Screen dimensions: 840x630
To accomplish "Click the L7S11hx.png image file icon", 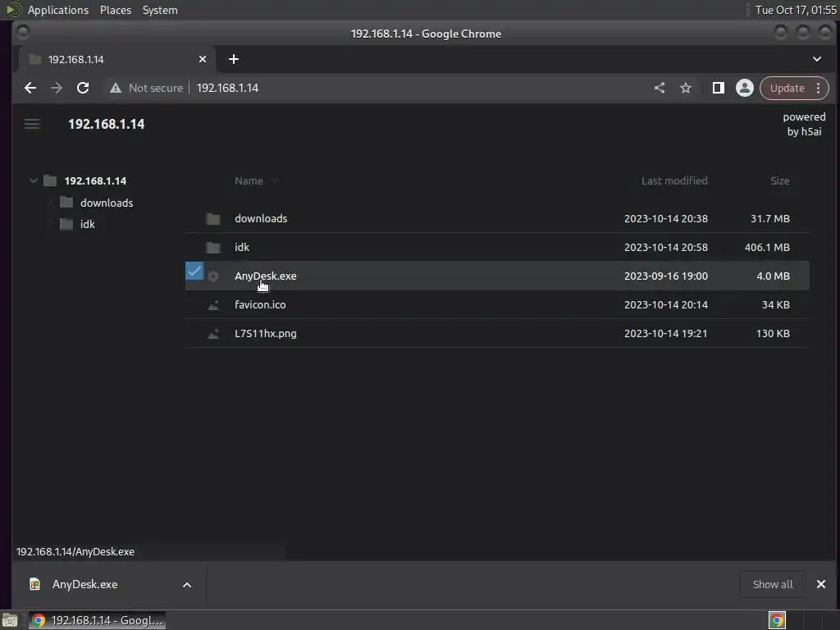I will (213, 334).
